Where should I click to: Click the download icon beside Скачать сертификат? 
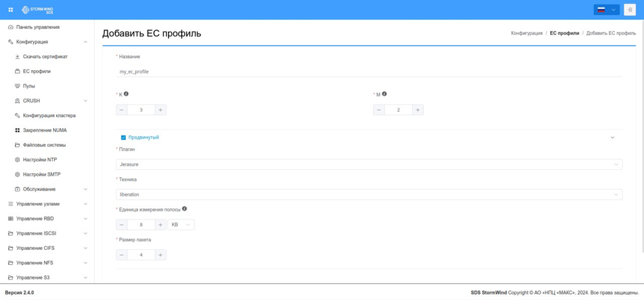17,57
